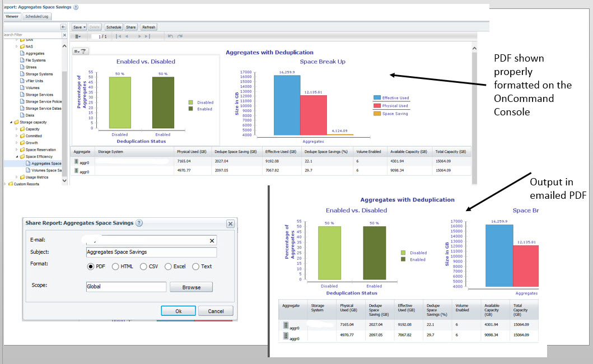593x364 pixels.
Task: Select the PDF format radio button
Action: tap(90, 267)
